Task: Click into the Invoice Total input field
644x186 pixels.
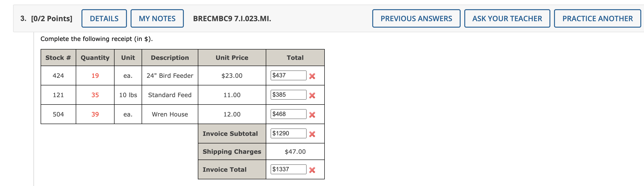Action: click(288, 169)
